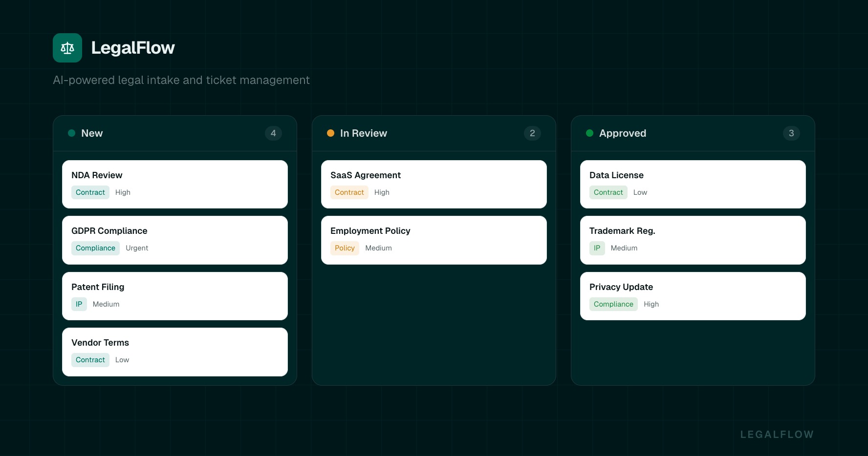The height and width of the screenshot is (456, 868).
Task: Click the In Review count badge 2
Action: pyautogui.click(x=532, y=133)
